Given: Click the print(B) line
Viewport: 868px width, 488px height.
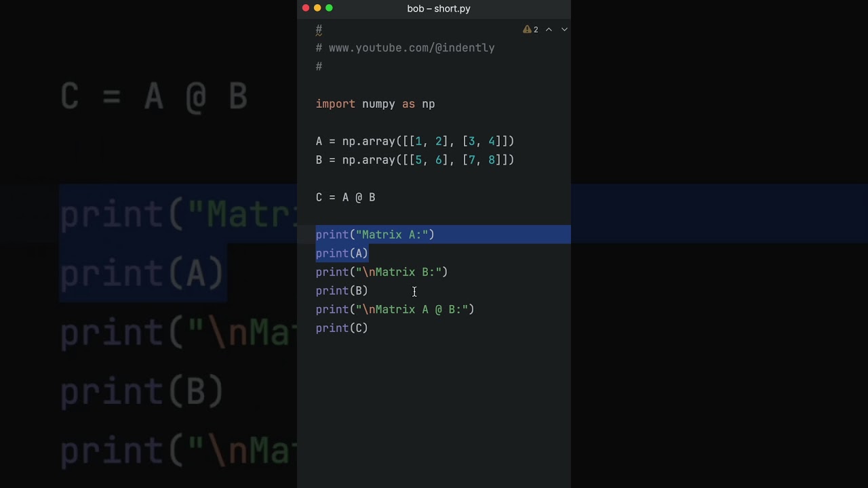Looking at the screenshot, I should tap(342, 291).
